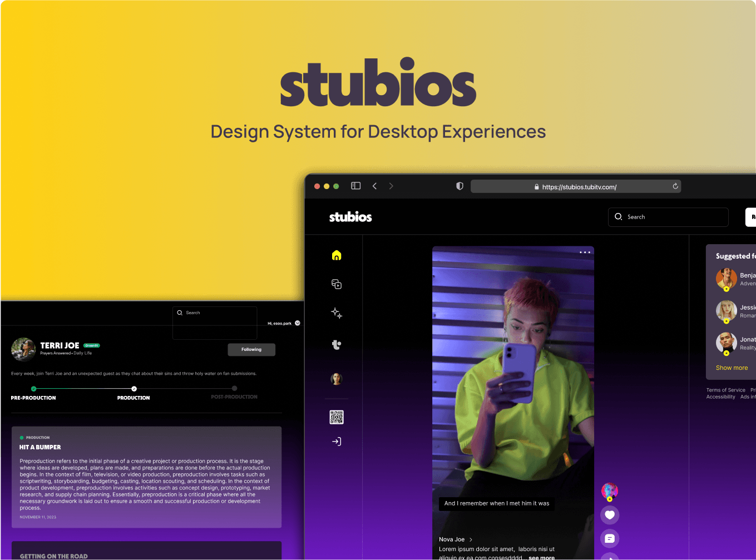Click the sign-in arrow icon in sidebar

[x=337, y=442]
